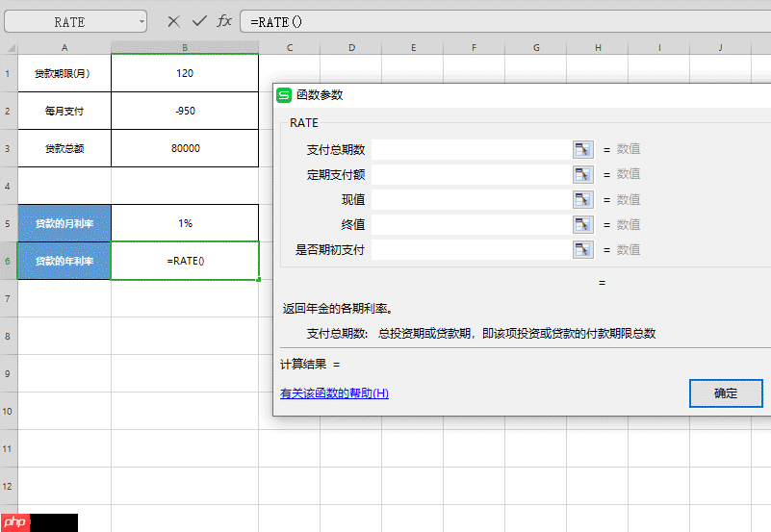The image size is (771, 532).
Task: Click range selector icon for 现值
Action: click(583, 199)
